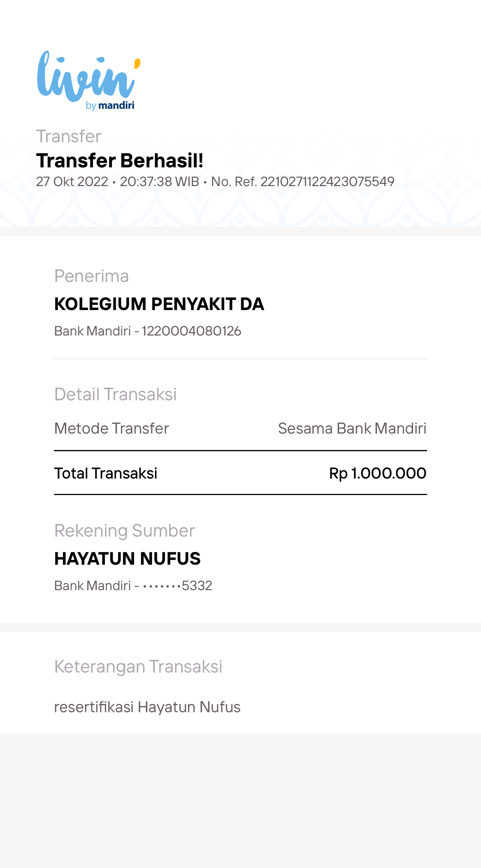Click the "Total Transaksi" label

(106, 473)
